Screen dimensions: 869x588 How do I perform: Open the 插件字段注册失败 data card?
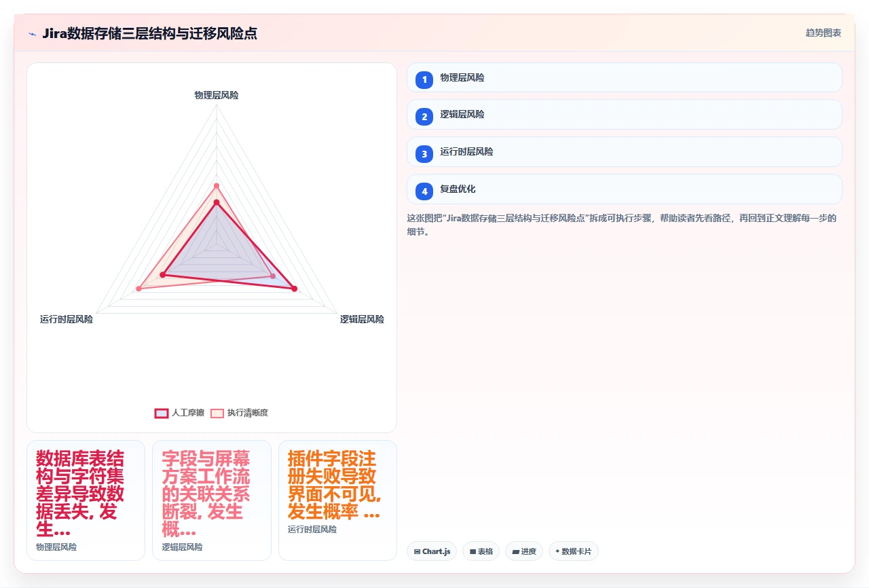(337, 500)
